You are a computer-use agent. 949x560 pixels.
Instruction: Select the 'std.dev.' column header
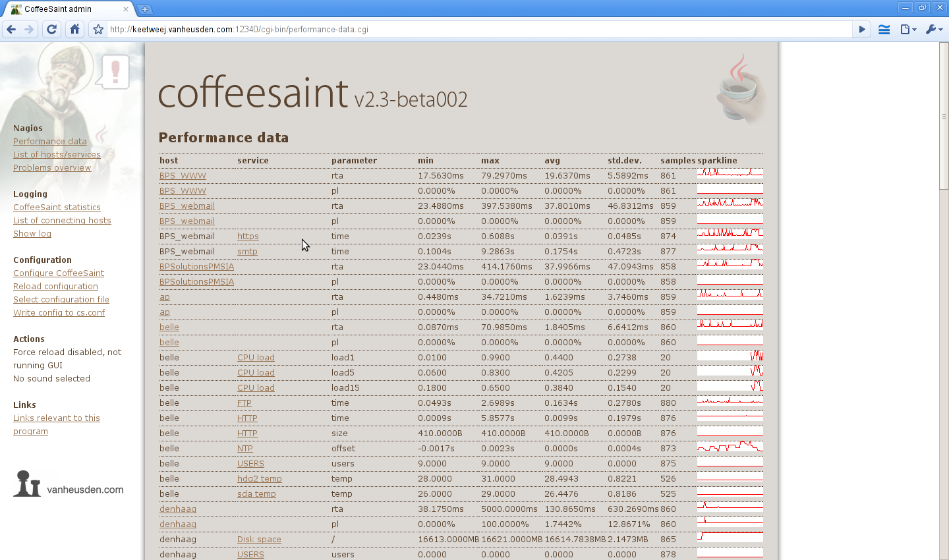[625, 161]
